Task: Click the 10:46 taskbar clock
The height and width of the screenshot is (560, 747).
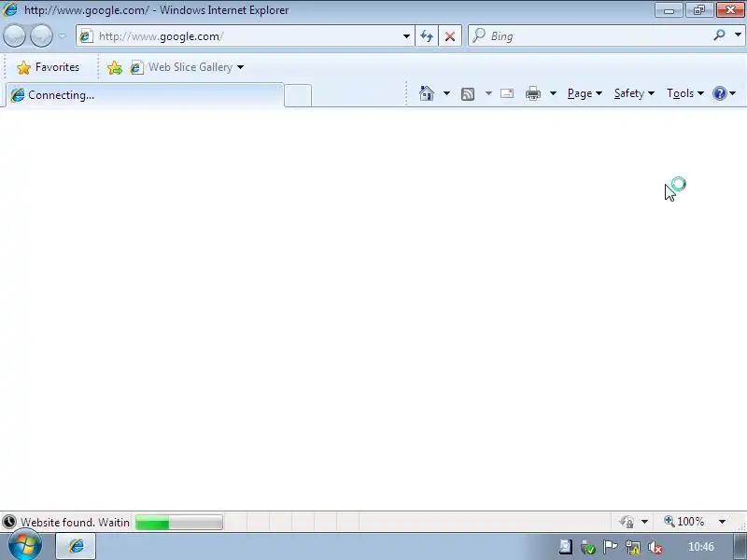Action: click(x=701, y=547)
